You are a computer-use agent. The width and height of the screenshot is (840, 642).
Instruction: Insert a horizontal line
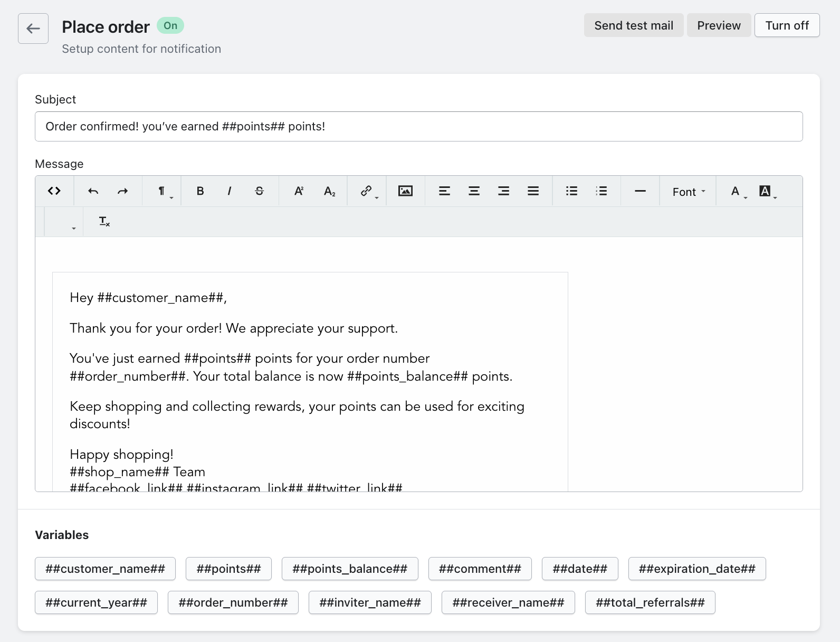tap(640, 191)
